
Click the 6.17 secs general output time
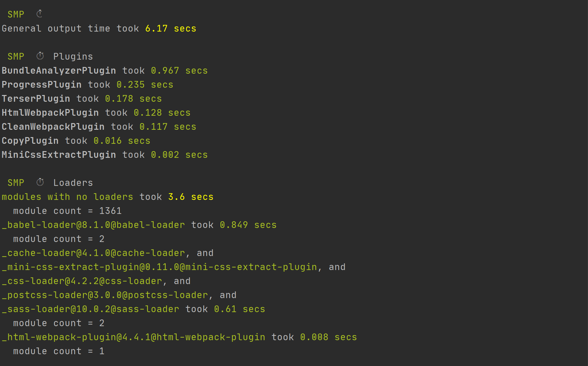171,28
